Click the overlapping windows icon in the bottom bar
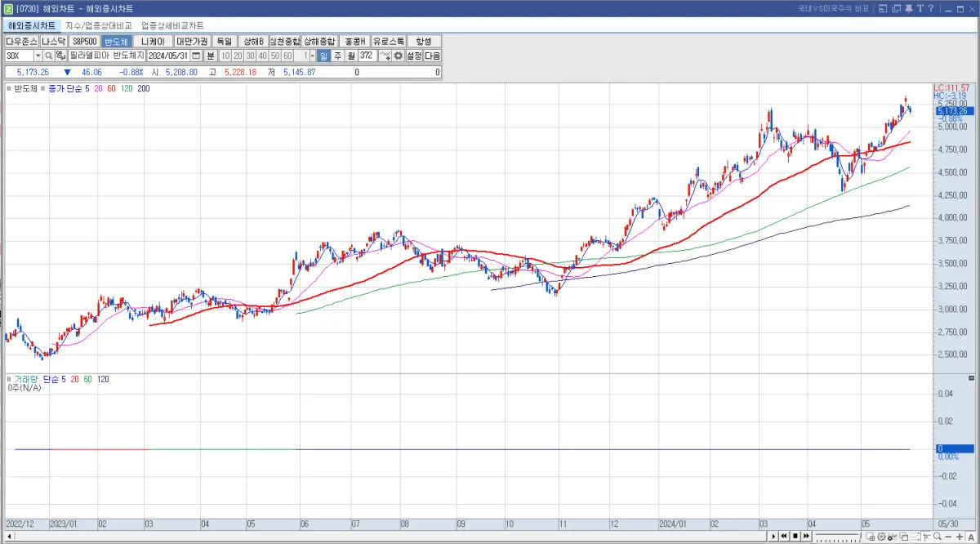Image resolution: width=980 pixels, height=544 pixels. [904, 536]
